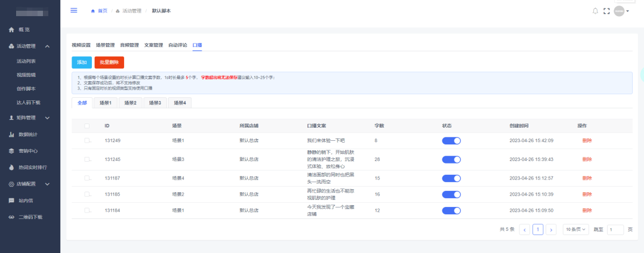Select the 口播 tab

pyautogui.click(x=197, y=45)
